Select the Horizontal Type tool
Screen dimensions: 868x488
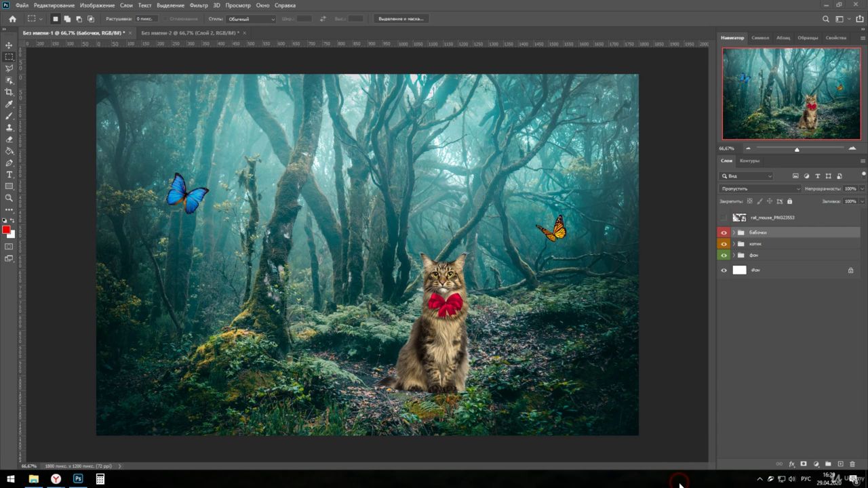pos(9,174)
